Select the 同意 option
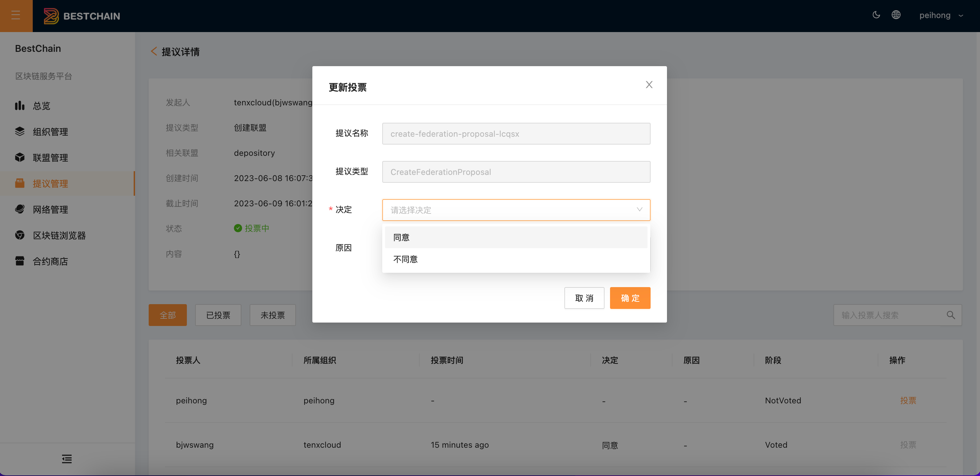This screenshot has width=980, height=476. point(516,237)
